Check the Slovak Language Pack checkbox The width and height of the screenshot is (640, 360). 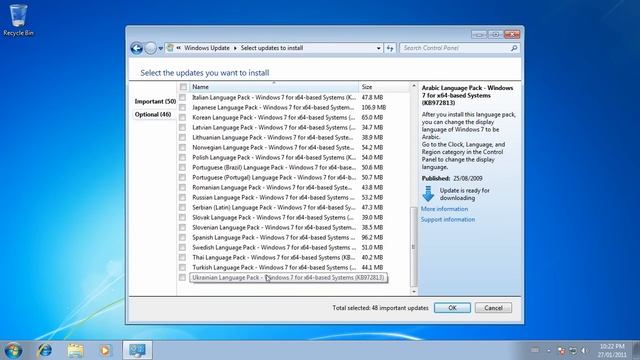pyautogui.click(x=182, y=218)
